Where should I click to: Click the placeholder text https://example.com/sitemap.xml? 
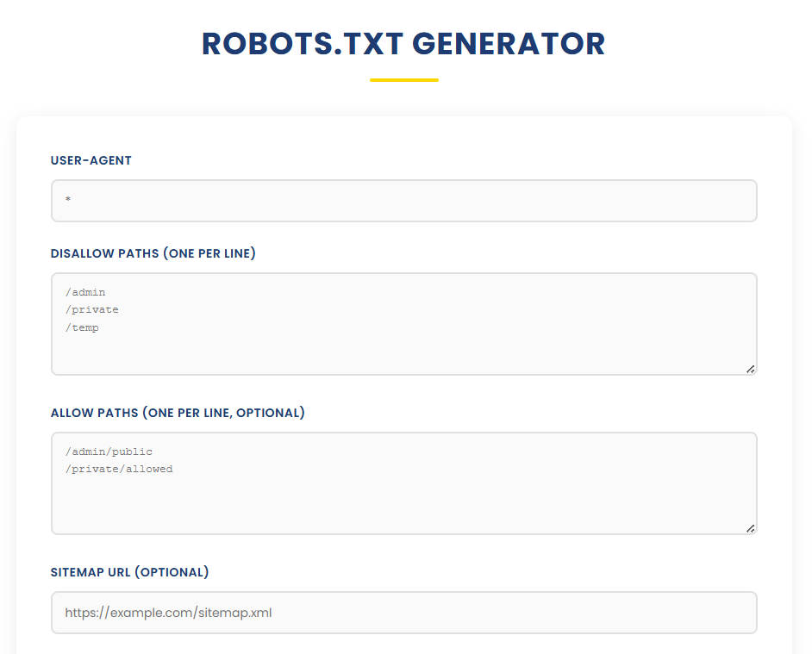(x=167, y=612)
